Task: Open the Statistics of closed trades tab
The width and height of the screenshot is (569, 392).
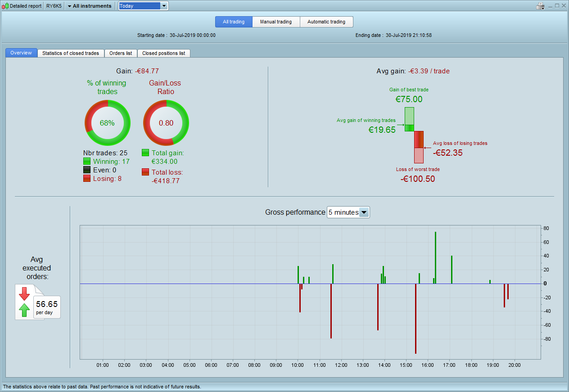Action: pos(71,53)
